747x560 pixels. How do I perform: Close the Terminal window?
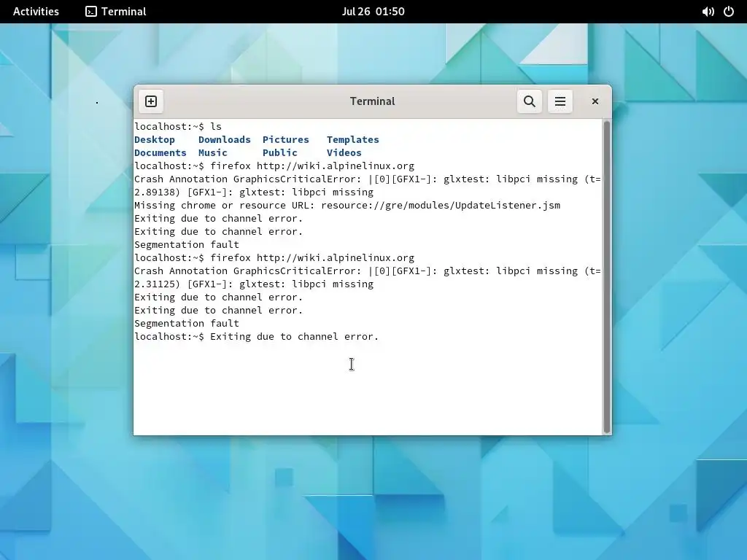(595, 101)
